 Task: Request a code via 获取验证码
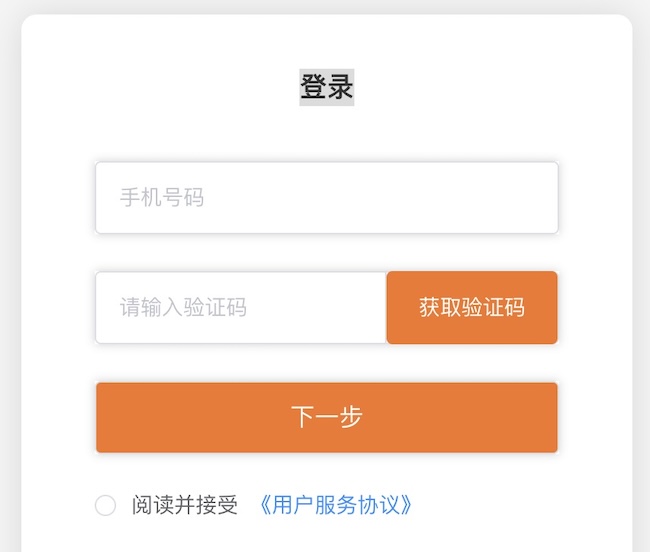pyautogui.click(x=471, y=308)
